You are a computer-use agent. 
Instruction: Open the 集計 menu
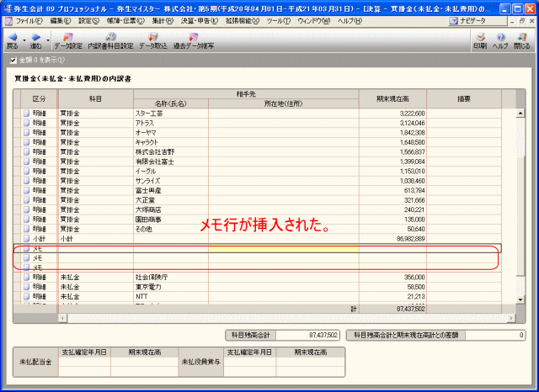pyautogui.click(x=163, y=21)
